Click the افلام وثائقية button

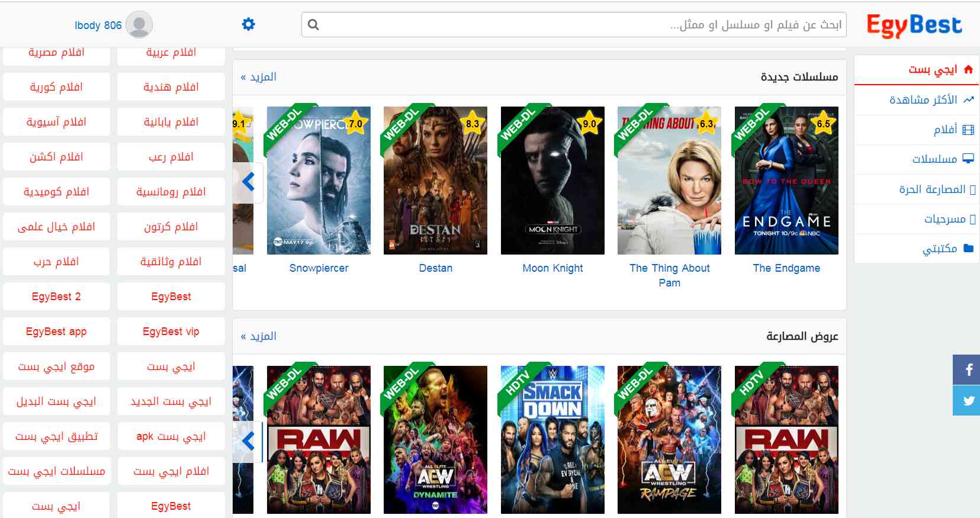(171, 262)
